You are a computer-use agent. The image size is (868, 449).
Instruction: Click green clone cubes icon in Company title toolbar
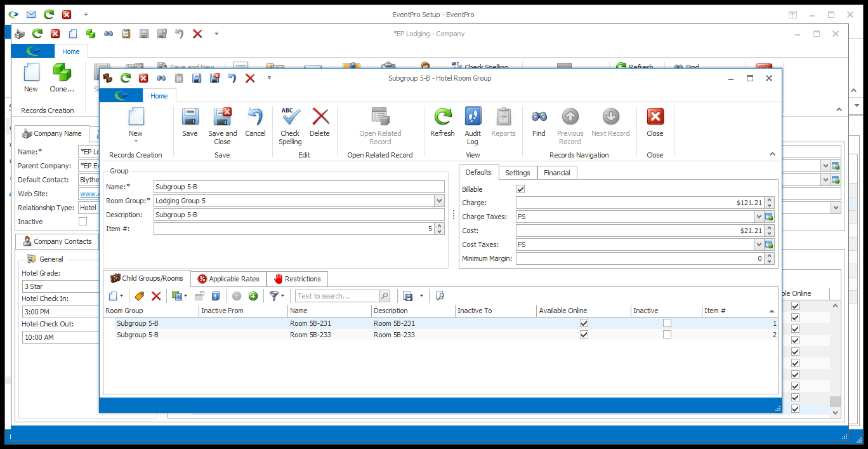pyautogui.click(x=91, y=34)
